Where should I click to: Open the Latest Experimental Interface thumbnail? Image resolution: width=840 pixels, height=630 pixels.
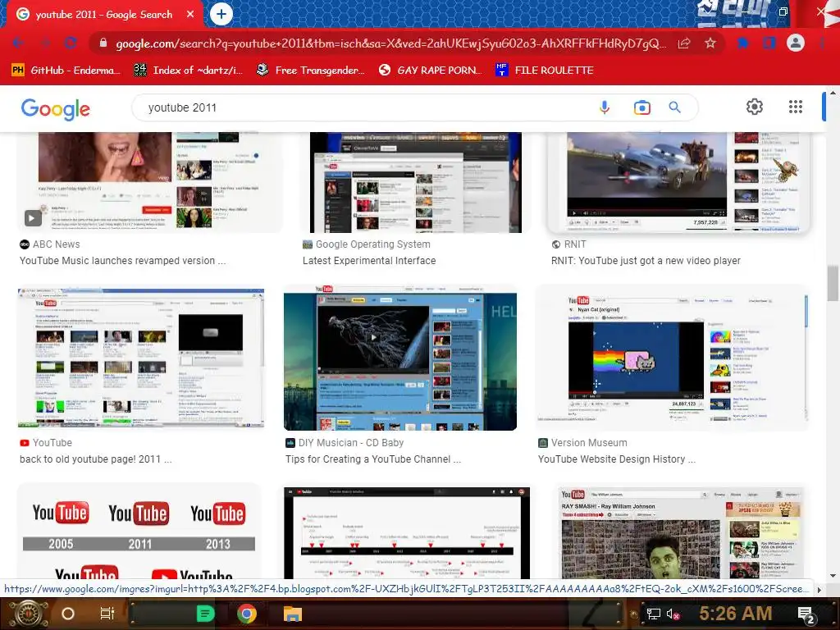pos(416,182)
